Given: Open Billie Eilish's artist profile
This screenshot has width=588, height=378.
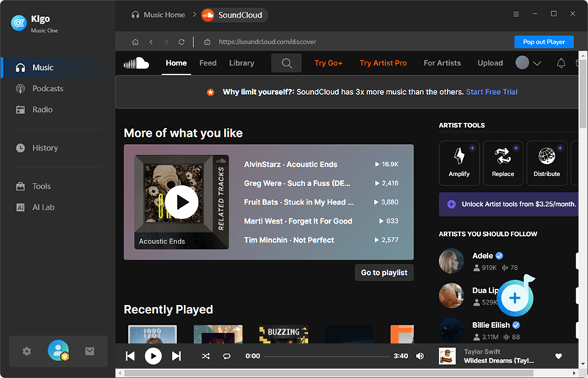Looking at the screenshot, I should coord(490,325).
